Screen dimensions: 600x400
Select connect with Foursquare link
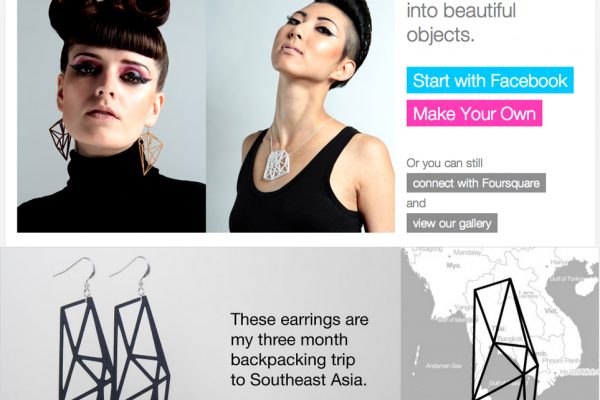[x=476, y=183]
